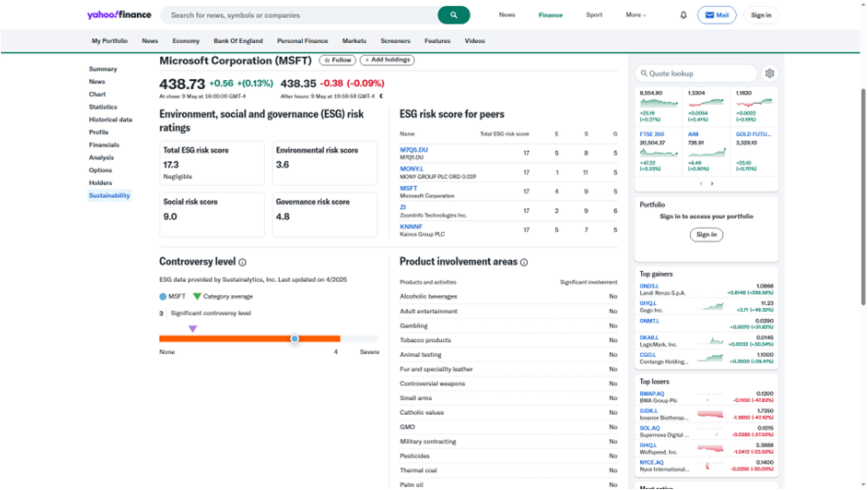The image size is (868, 490).
Task: Open Bank Of England menu item
Action: point(238,41)
